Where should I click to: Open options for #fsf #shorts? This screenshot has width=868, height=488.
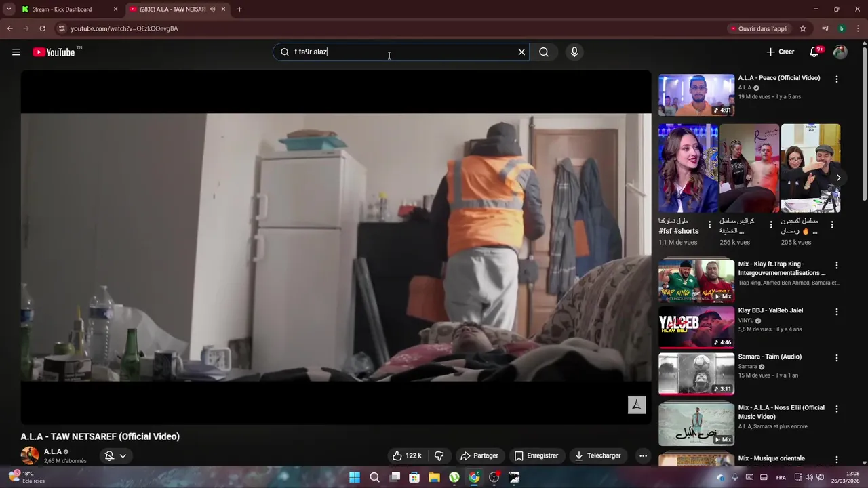(x=709, y=224)
